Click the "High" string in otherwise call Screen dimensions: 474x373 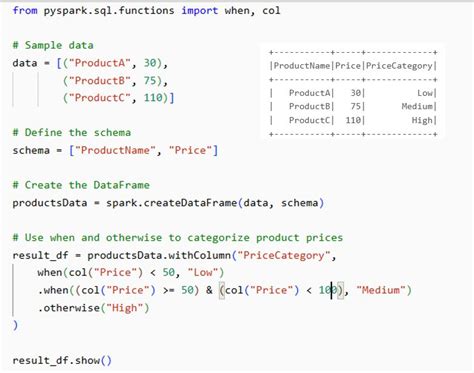pos(124,308)
